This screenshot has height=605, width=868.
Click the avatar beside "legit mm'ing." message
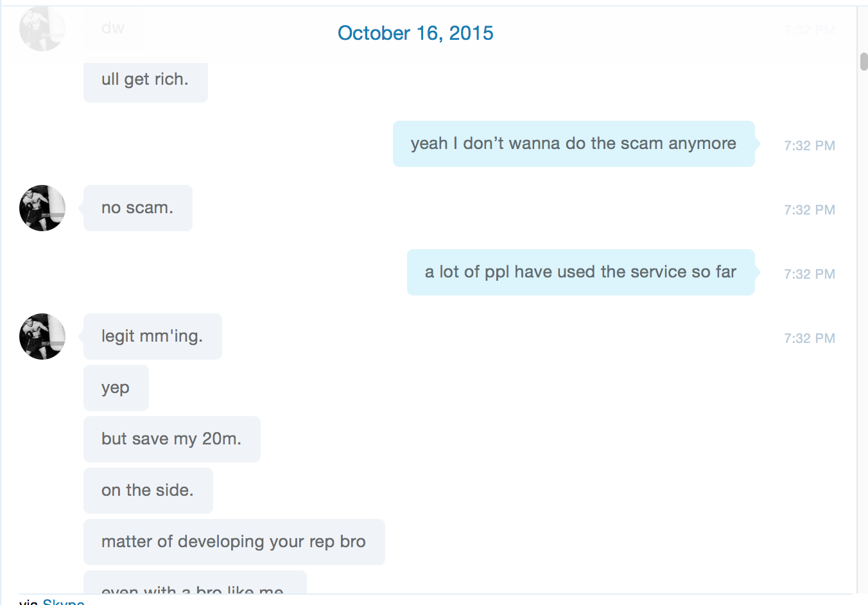click(x=42, y=337)
